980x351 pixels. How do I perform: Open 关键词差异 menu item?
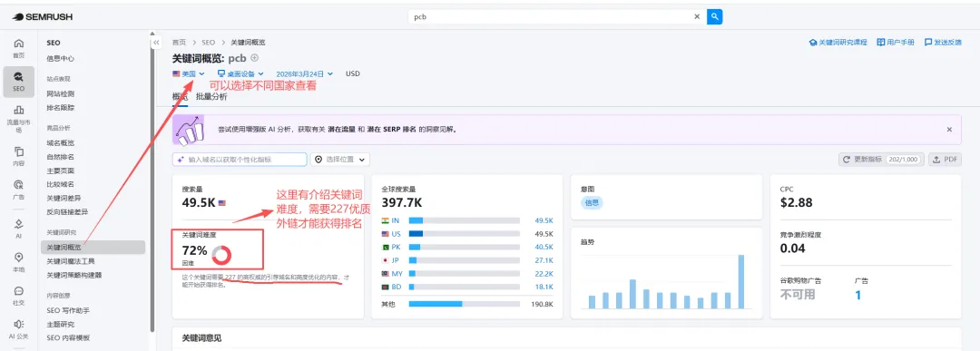(x=64, y=198)
